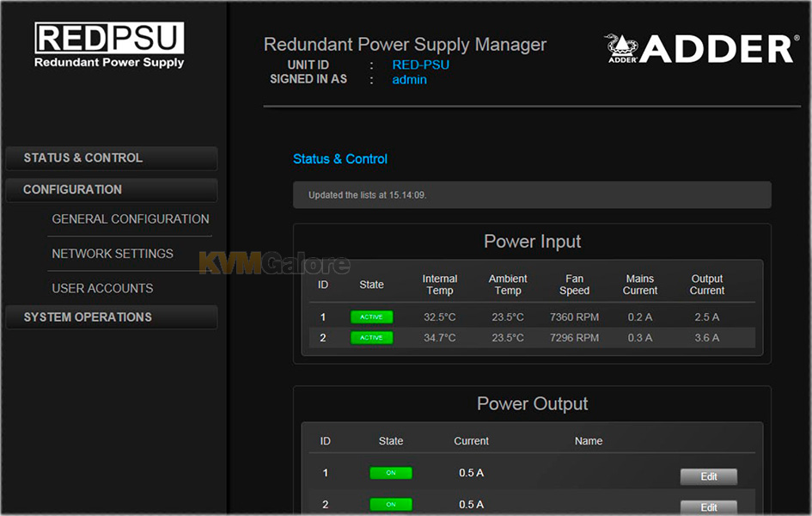Image resolution: width=812 pixels, height=516 pixels.
Task: Select fan speed 7360 RPM
Action: (574, 317)
